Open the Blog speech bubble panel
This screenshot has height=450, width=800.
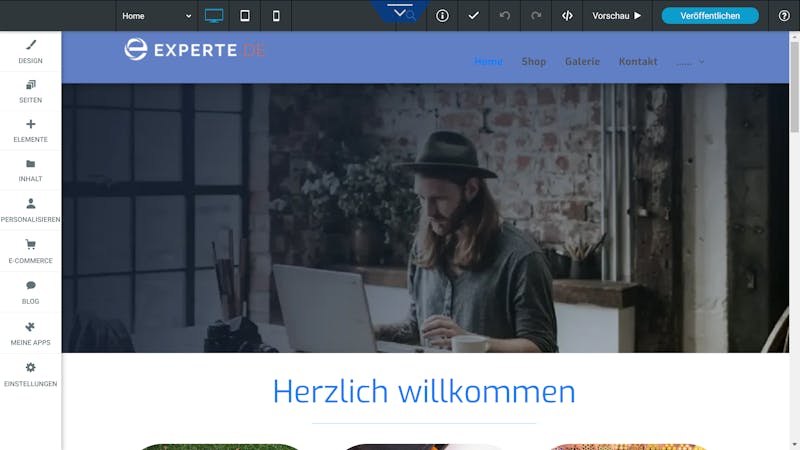click(31, 292)
